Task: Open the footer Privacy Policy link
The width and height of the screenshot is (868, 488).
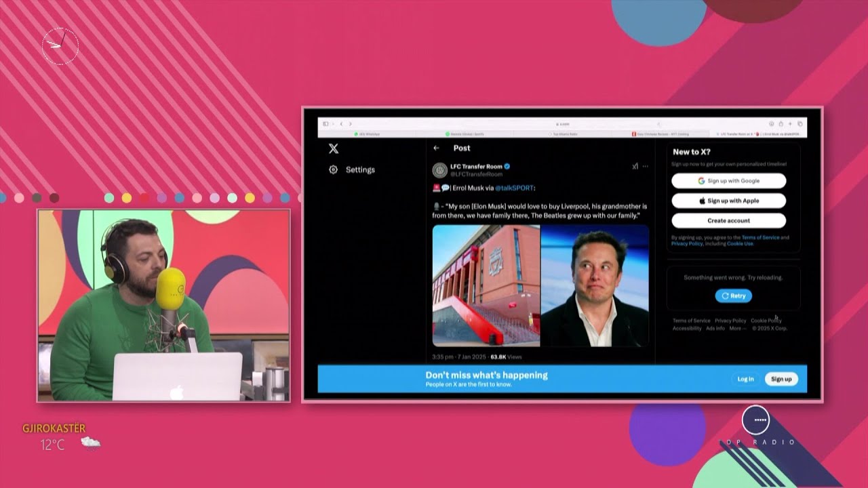Action: tap(730, 321)
